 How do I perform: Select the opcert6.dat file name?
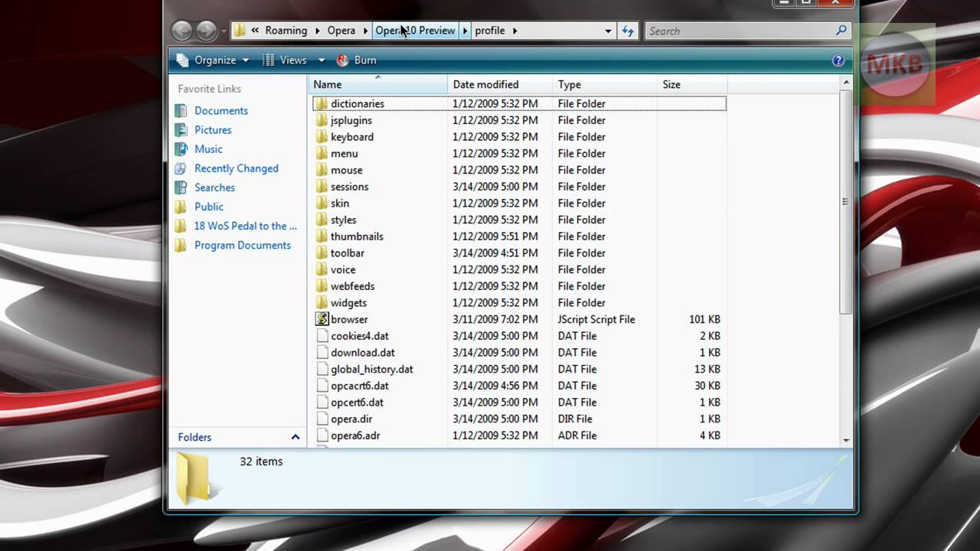pyautogui.click(x=358, y=403)
